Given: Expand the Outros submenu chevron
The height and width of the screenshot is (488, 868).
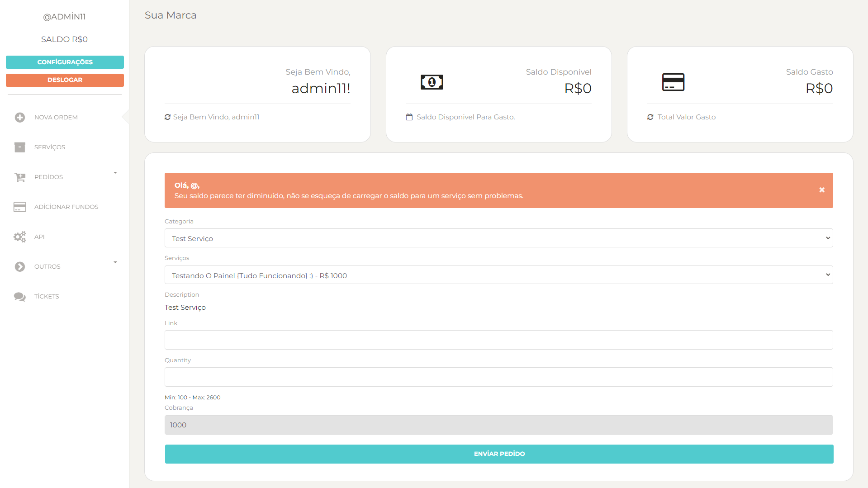Looking at the screenshot, I should click(x=115, y=262).
